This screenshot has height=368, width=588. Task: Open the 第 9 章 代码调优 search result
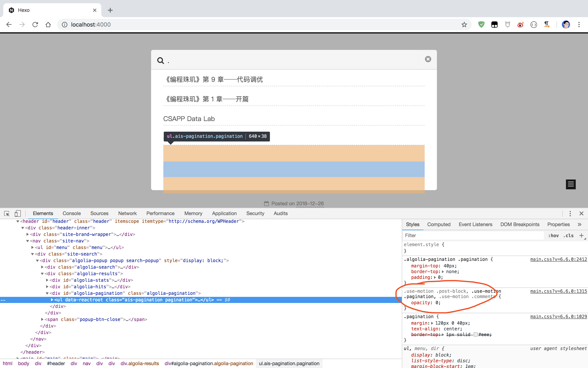tap(214, 79)
